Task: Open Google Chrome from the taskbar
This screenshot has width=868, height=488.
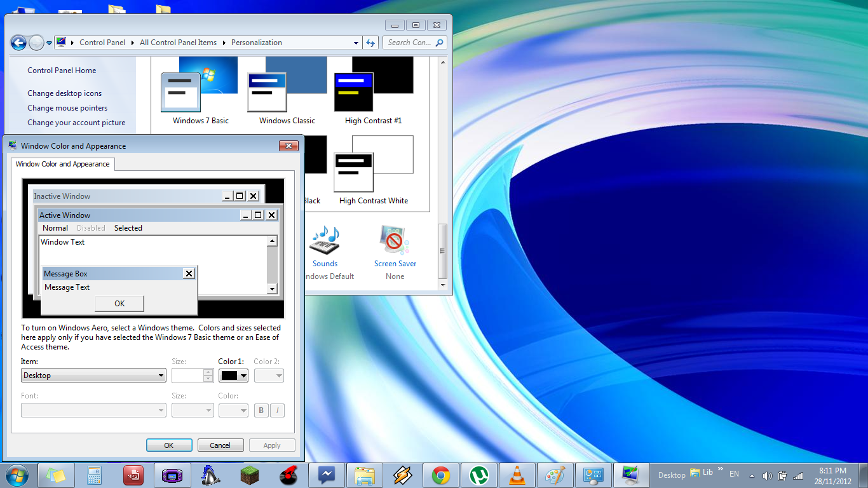Action: [441, 475]
